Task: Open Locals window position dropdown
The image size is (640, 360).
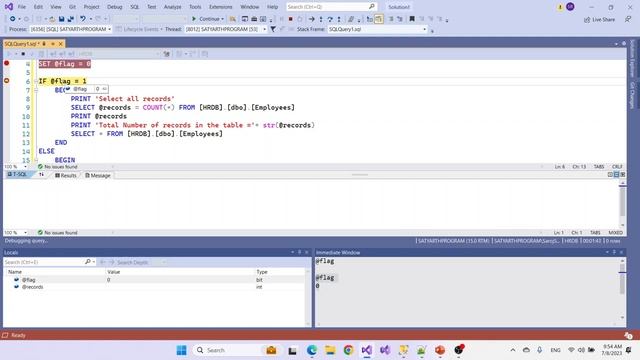Action: 292,252
